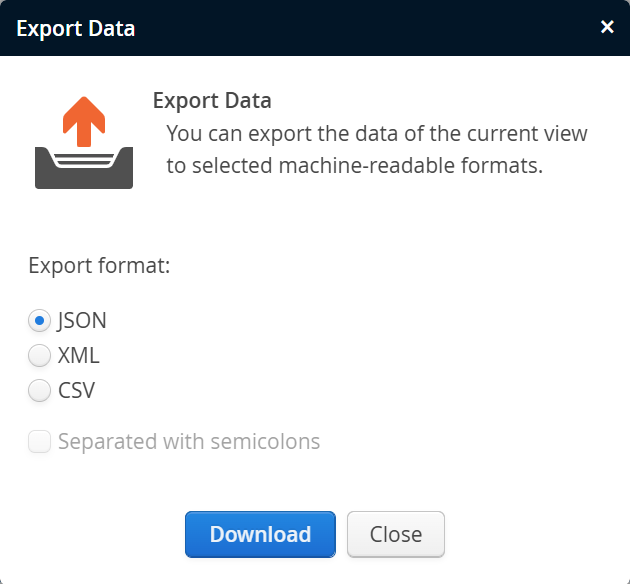
Task: Click the JSON text label
Action: point(82,321)
